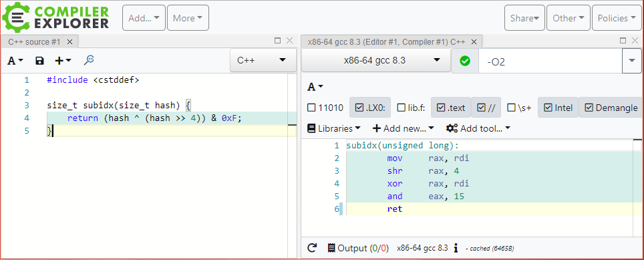Show compiler info via the i icon
The image size is (644, 260).
pyautogui.click(x=456, y=248)
